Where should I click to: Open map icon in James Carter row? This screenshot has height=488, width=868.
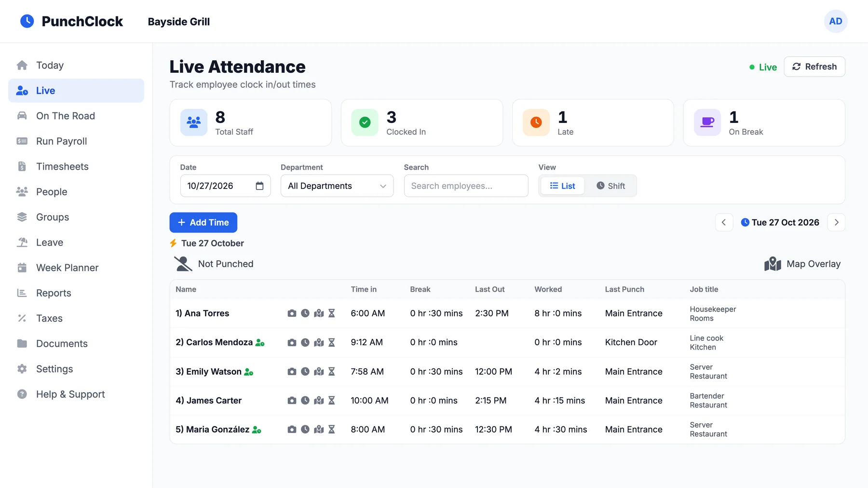(x=319, y=401)
